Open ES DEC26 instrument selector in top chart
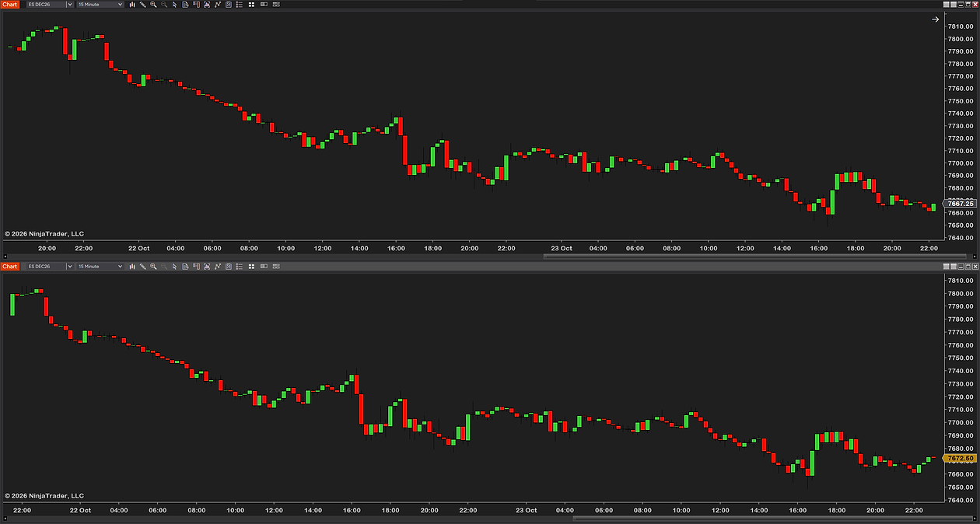Image resolution: width=980 pixels, height=524 pixels. pyautogui.click(x=50, y=5)
